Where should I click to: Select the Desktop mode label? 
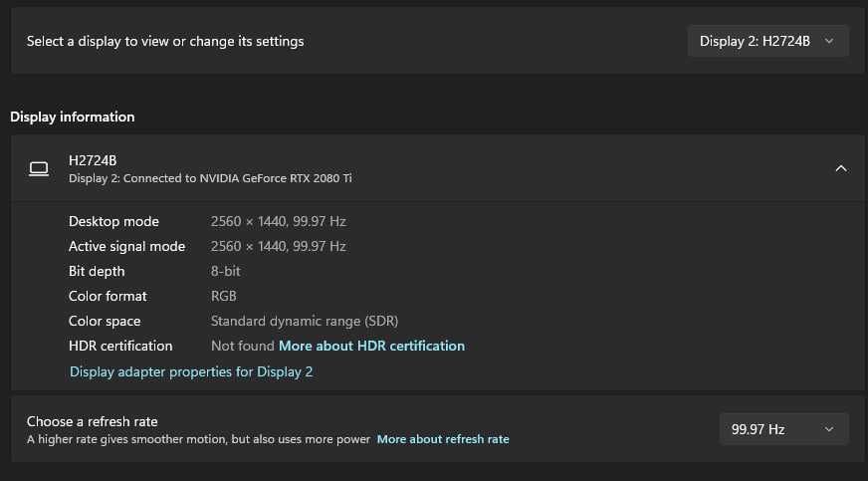coord(113,221)
